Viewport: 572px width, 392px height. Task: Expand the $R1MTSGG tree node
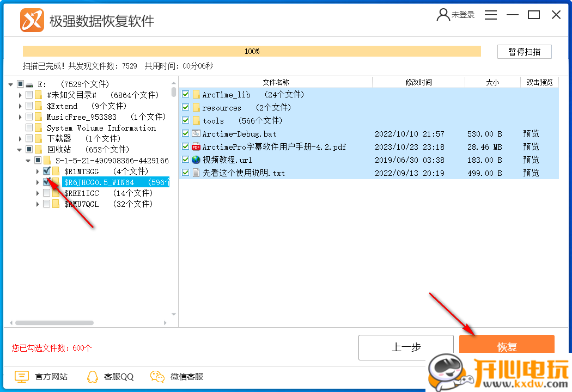point(37,171)
